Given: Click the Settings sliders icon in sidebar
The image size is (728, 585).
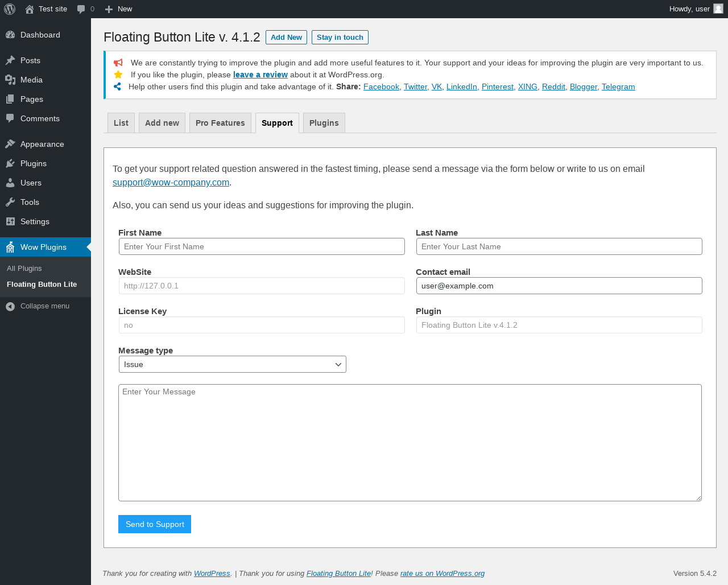Looking at the screenshot, I should click(10, 221).
